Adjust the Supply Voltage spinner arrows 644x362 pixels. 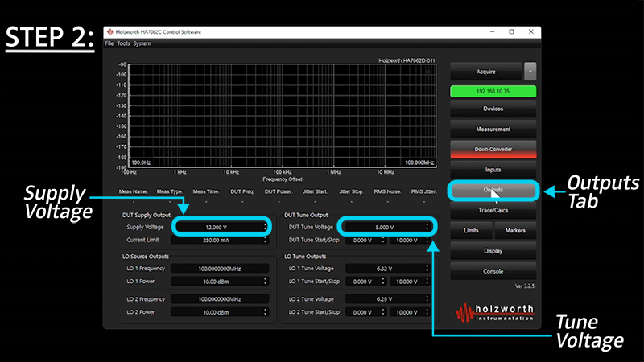tap(265, 227)
